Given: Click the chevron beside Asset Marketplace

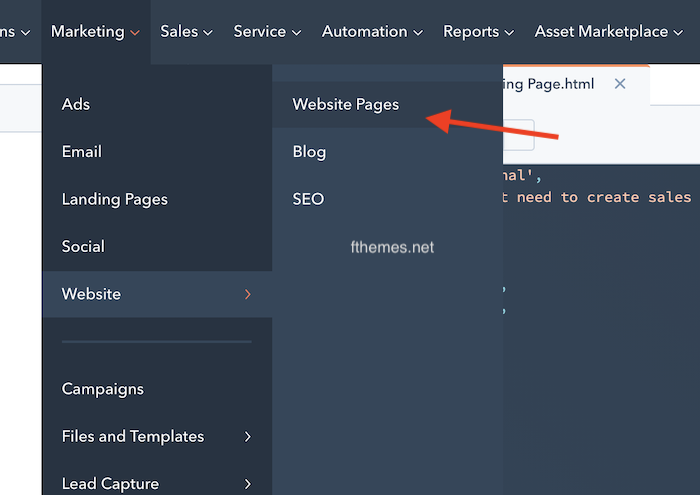Looking at the screenshot, I should (678, 33).
